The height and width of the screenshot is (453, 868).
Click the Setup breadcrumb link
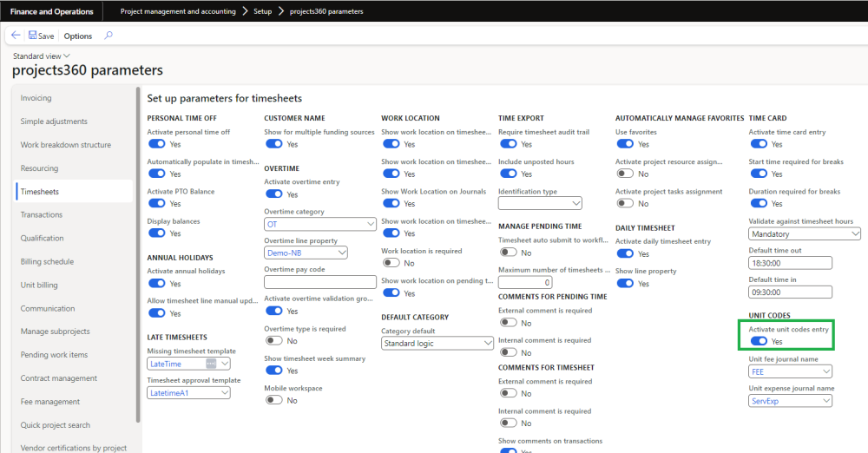[x=263, y=11]
